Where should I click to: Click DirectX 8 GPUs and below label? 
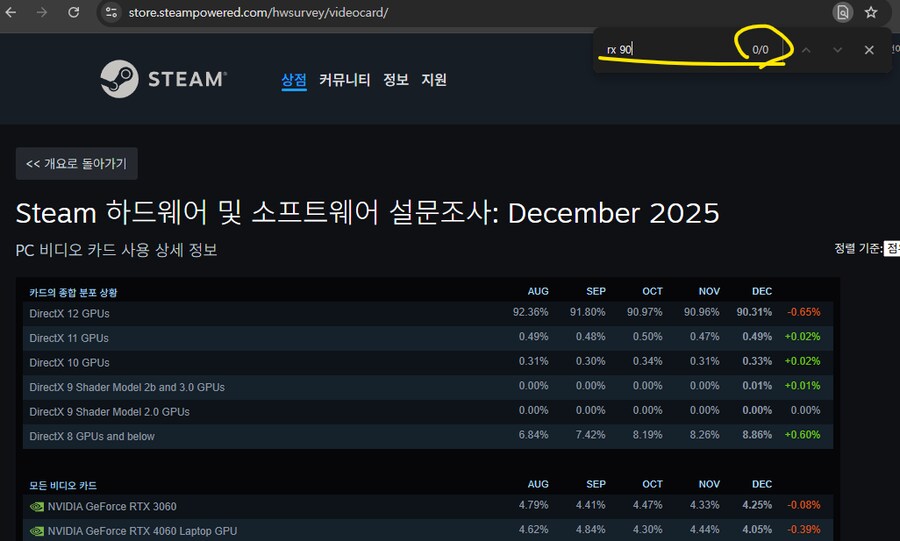tap(92, 437)
